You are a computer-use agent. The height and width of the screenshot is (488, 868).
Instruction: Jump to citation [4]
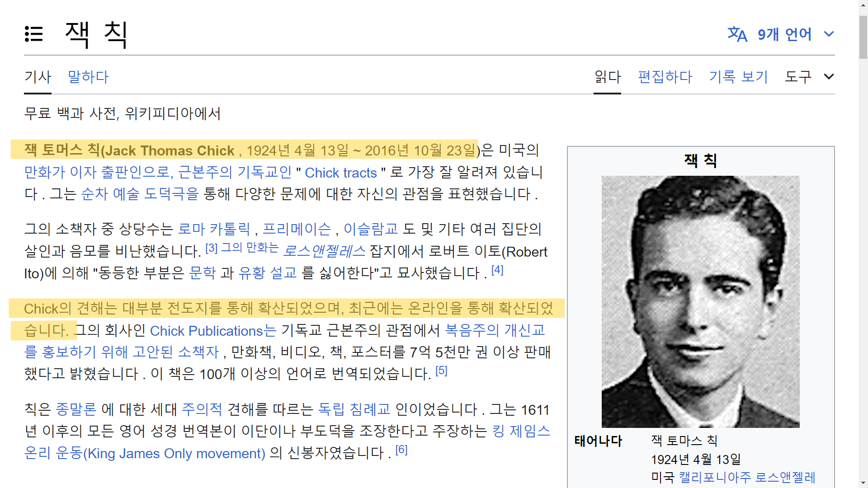(x=497, y=270)
